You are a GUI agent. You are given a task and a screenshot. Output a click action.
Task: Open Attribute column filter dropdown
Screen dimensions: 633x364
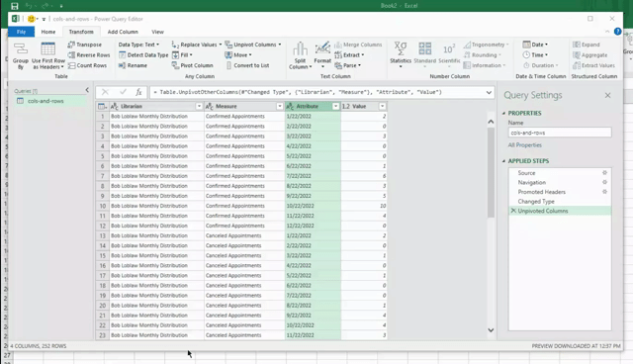(x=335, y=106)
